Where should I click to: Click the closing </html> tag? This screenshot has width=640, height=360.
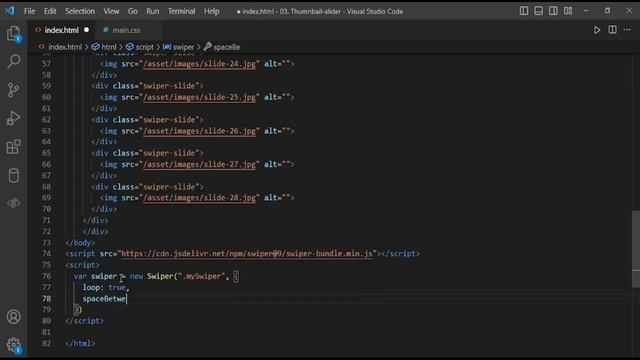(x=80, y=344)
